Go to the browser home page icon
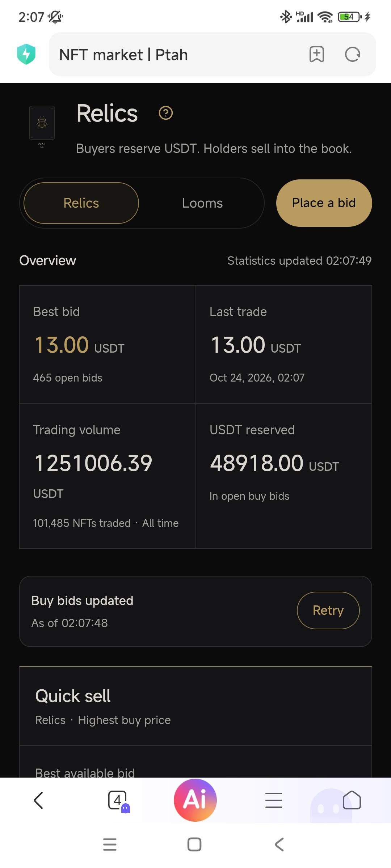The image size is (391, 868). pos(352,800)
